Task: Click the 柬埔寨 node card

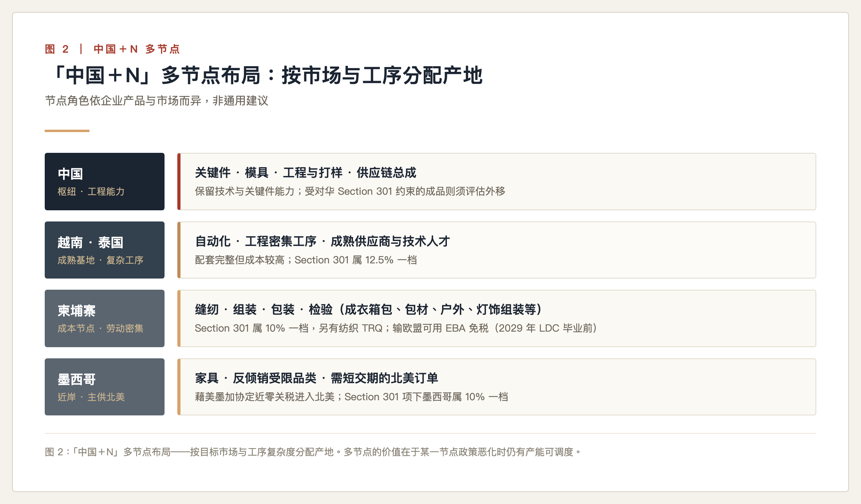Action: [x=105, y=318]
